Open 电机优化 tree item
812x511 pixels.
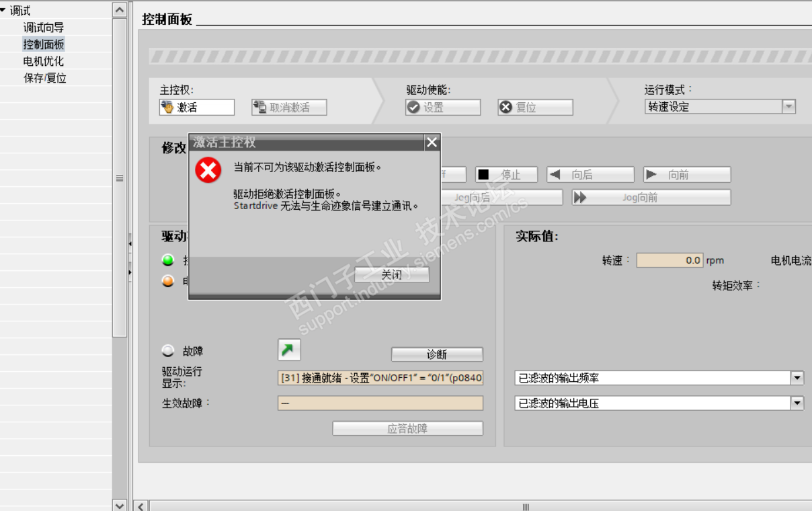44,61
